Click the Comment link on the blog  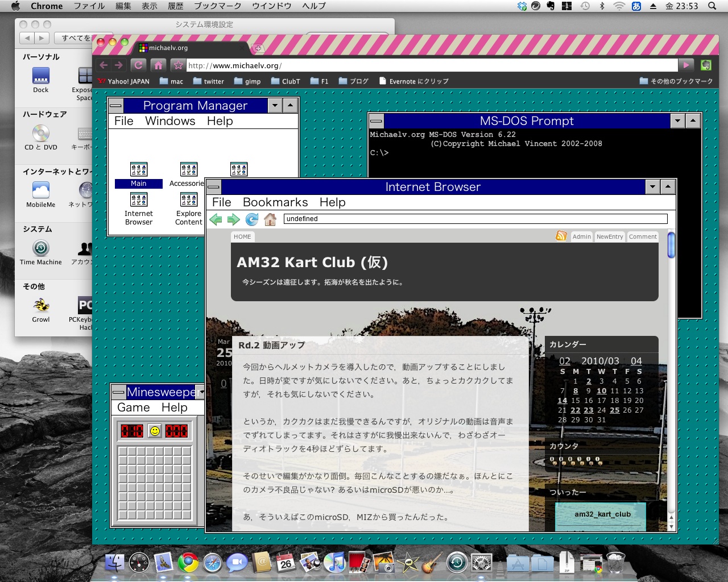click(x=643, y=236)
